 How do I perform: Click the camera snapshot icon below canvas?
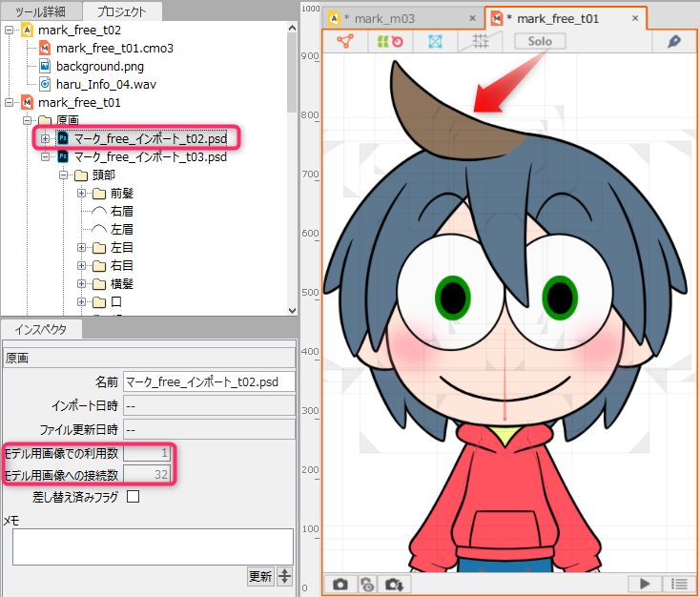pos(340,584)
